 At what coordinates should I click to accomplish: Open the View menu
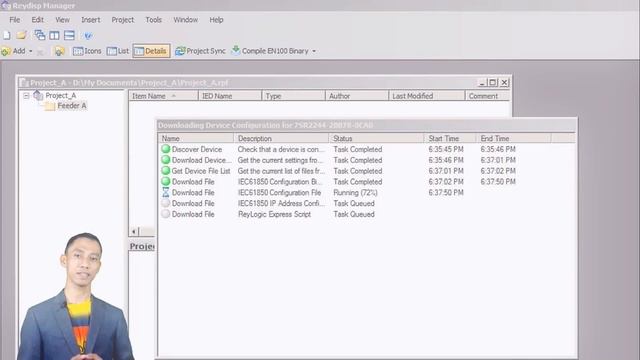pyautogui.click(x=62, y=20)
